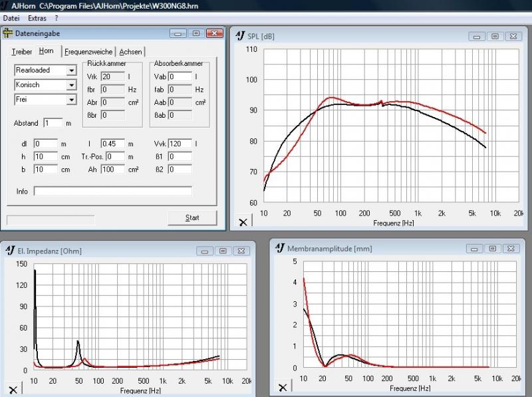Open the Extras menu
532x397 pixels.
click(x=37, y=18)
